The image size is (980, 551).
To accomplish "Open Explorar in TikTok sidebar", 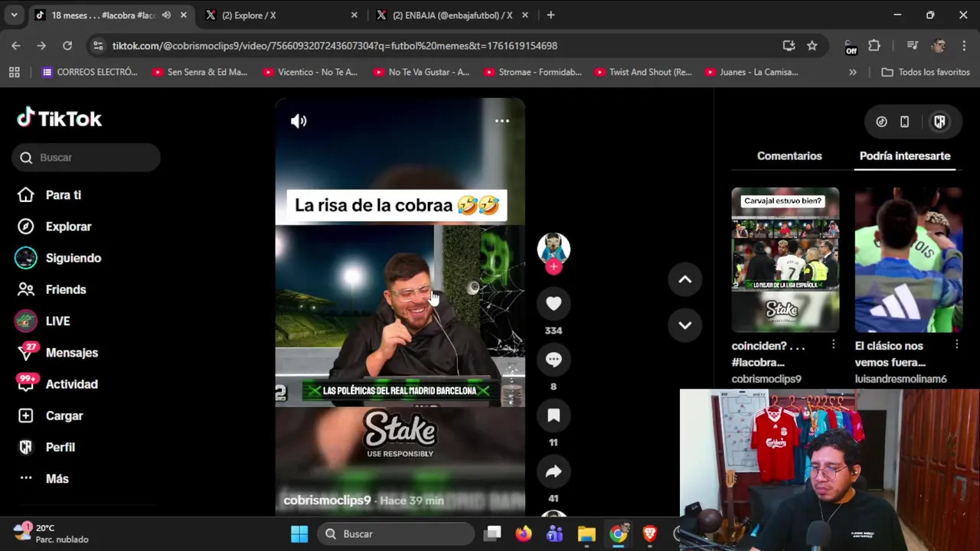I will pos(68,227).
